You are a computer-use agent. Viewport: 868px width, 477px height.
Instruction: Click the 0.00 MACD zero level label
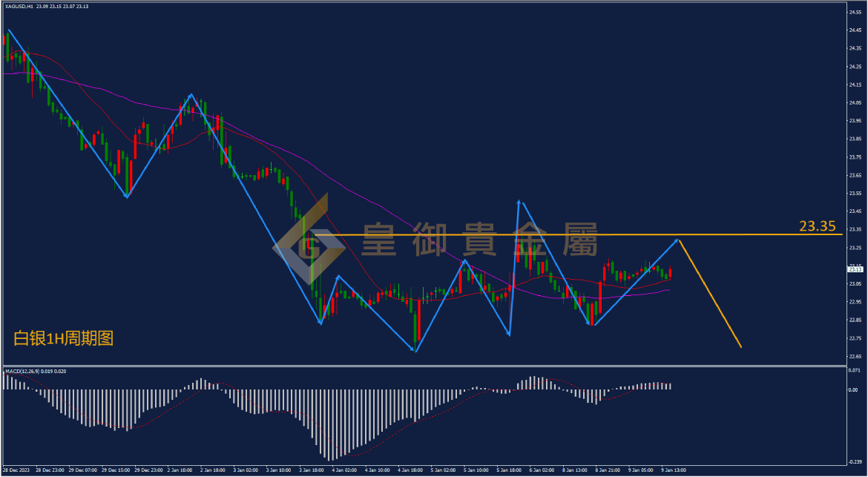pos(853,389)
